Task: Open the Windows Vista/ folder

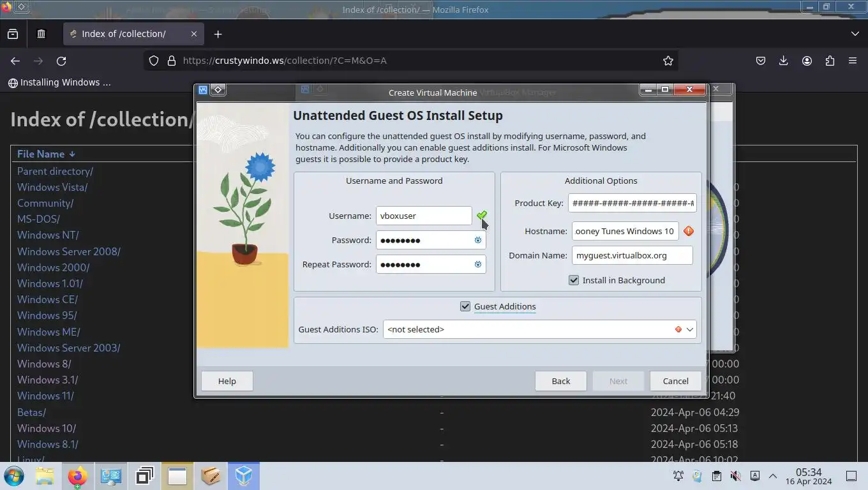Action: click(x=52, y=187)
